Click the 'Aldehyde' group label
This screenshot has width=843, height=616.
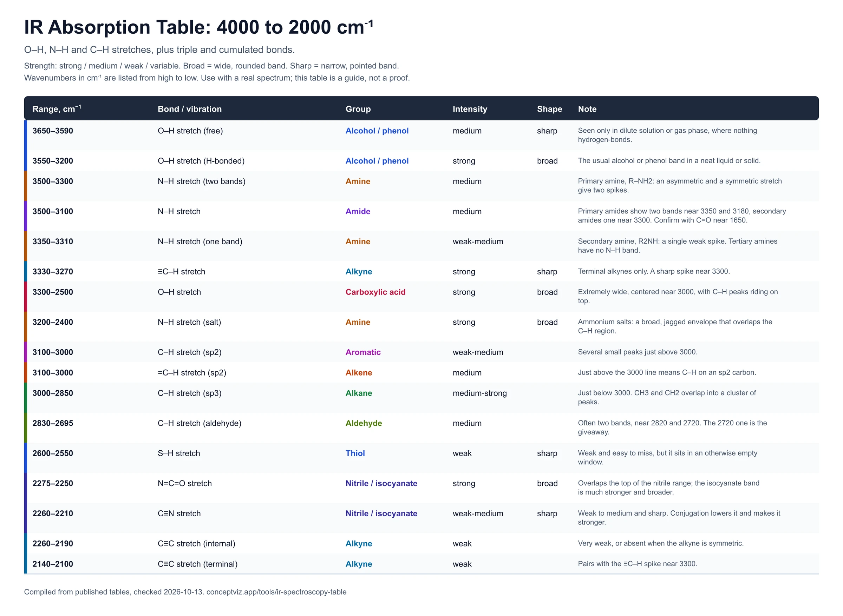coord(364,424)
